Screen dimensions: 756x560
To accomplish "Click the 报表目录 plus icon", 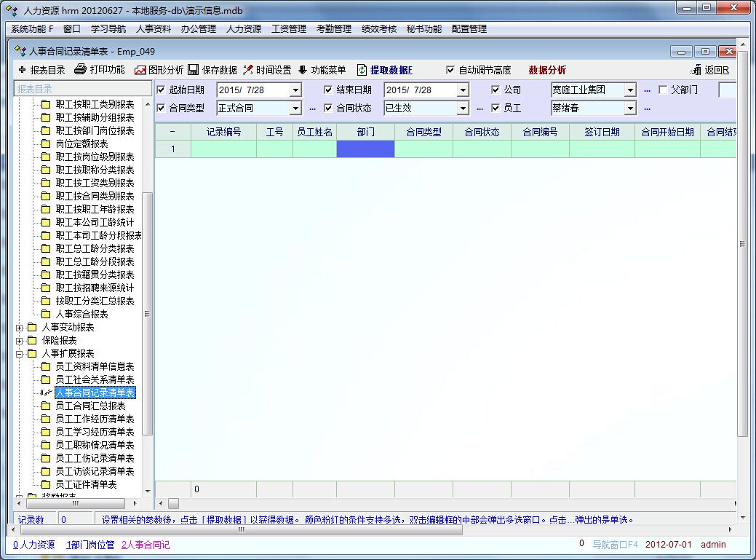I will coord(21,70).
